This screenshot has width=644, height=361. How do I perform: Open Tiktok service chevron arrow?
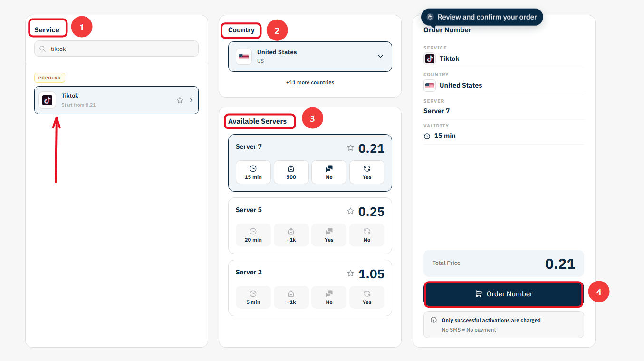tap(191, 100)
